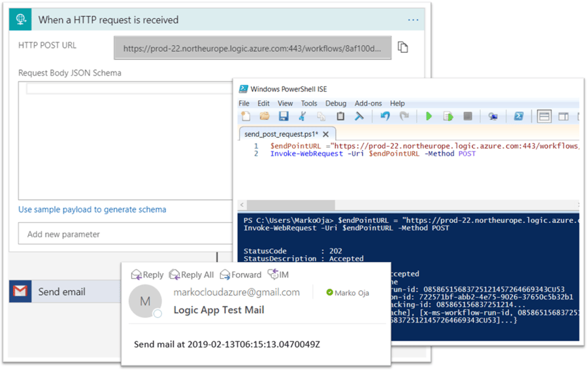Viewport: 588px width, 370px height.
Task: Click the Stop Operation square icon
Action: click(468, 116)
